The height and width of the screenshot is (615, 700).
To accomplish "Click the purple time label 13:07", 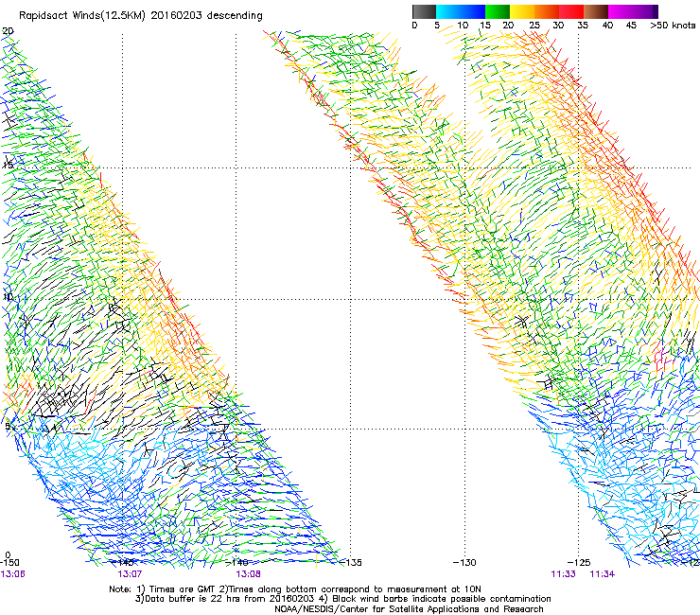I will [130, 574].
